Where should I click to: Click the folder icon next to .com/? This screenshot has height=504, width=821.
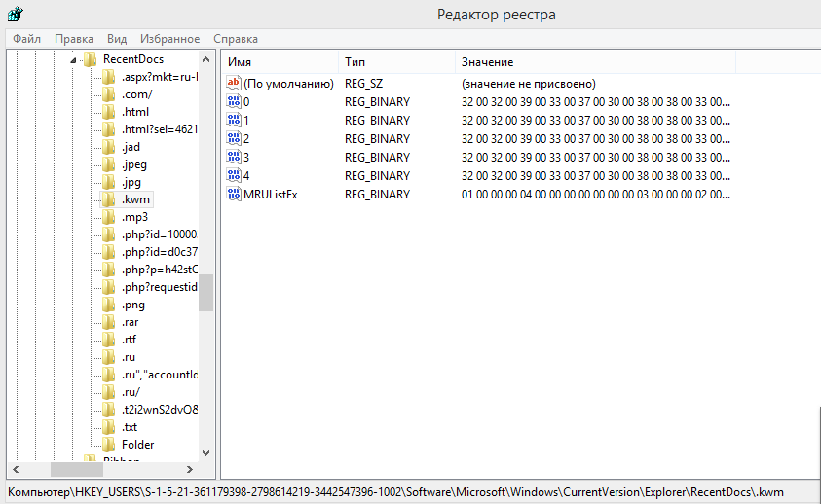coord(108,94)
